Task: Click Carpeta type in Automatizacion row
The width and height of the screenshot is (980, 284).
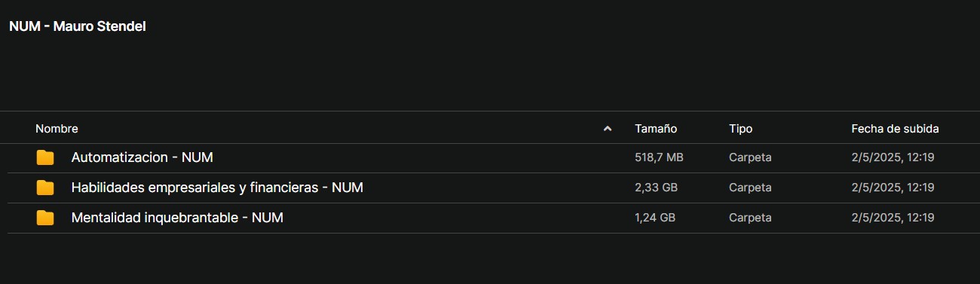Action: 750,157
